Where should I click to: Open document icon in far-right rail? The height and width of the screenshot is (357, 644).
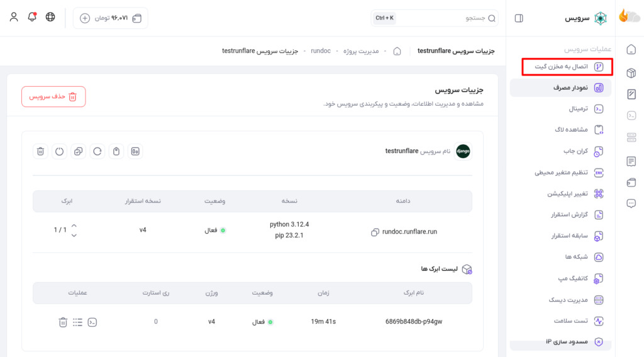pos(631,161)
